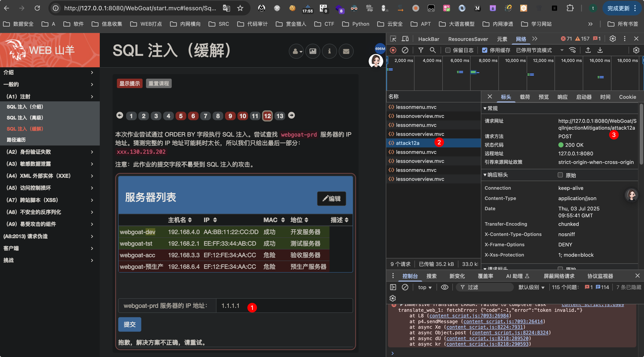Open network search magnifier icon
Screen dimensions: 644x357
pos(433,50)
